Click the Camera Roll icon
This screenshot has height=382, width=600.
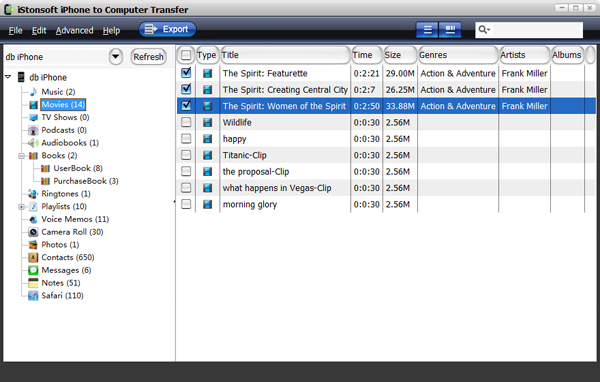point(33,232)
